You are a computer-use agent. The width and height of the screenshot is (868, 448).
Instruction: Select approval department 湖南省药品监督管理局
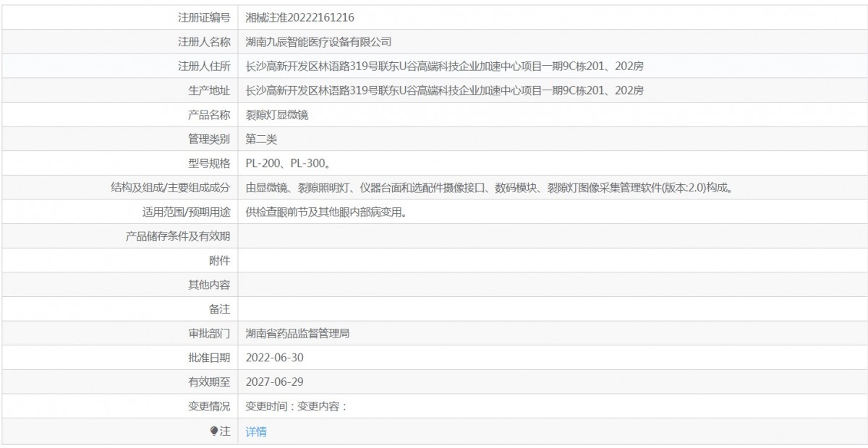tap(298, 334)
